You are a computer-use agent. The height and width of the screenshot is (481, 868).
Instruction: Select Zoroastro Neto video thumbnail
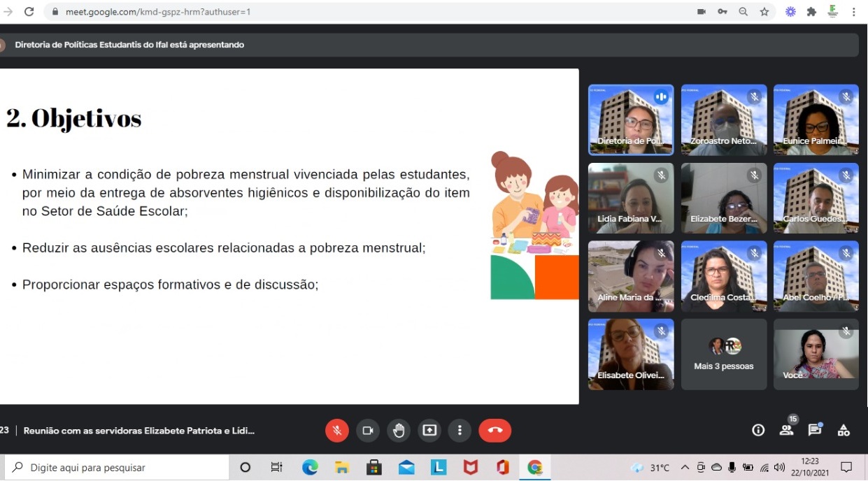(x=724, y=120)
